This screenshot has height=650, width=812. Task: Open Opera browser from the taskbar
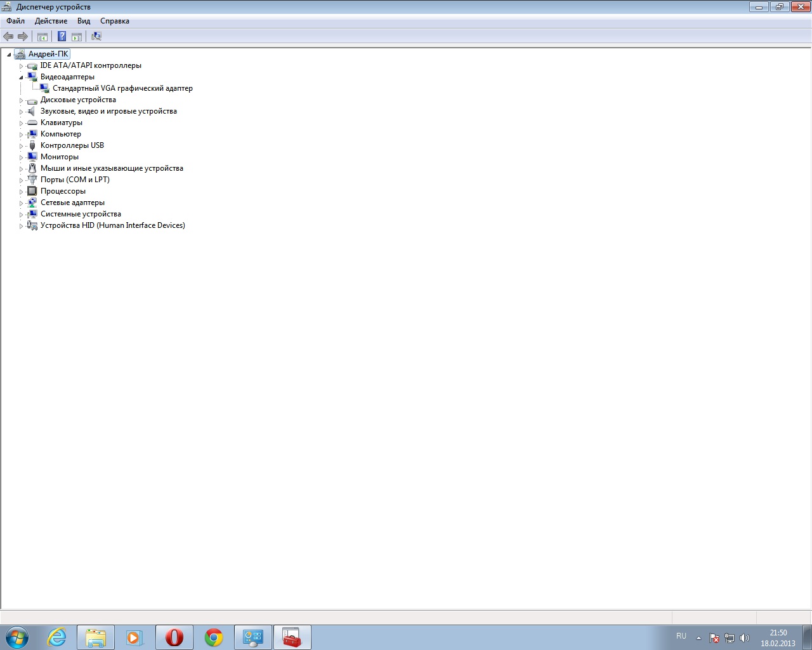coord(174,637)
